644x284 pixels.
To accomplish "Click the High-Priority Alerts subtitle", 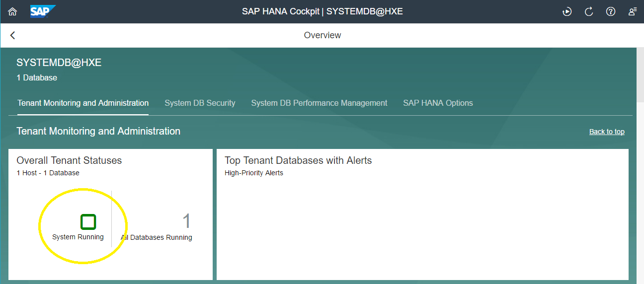I will click(254, 173).
